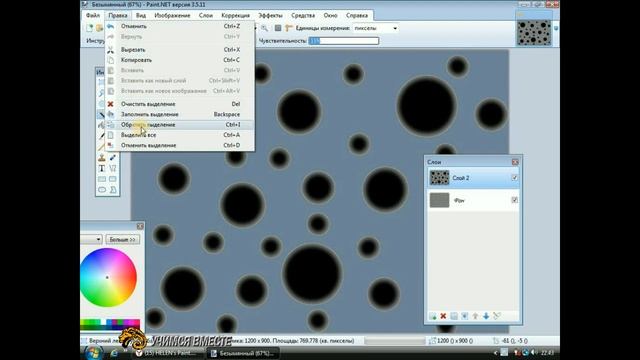Select the Rectangle shape tool

102,179
